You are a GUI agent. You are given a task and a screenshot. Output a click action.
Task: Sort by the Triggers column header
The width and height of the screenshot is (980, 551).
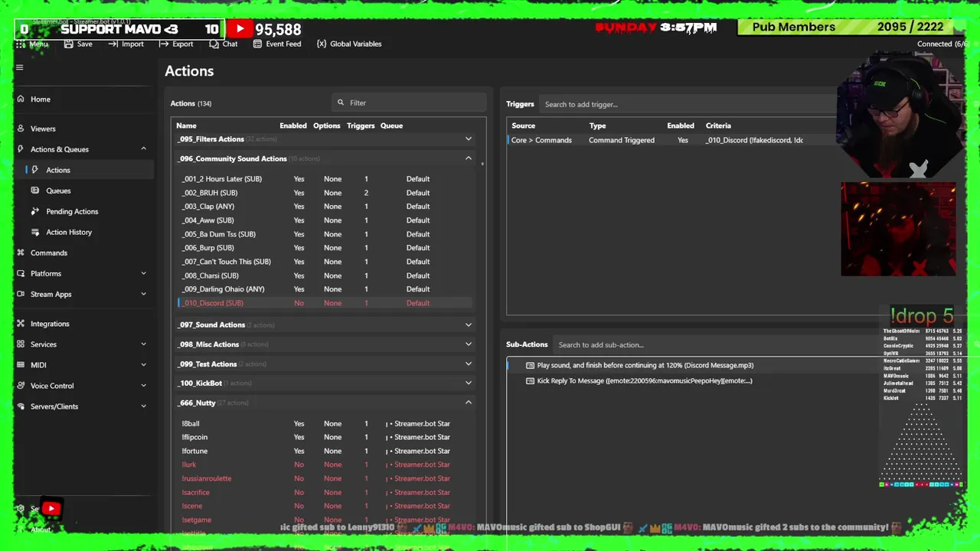coord(361,126)
